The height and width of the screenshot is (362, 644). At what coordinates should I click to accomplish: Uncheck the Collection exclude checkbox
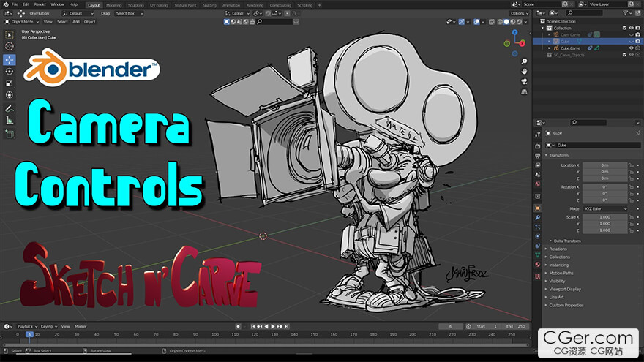tap(624, 28)
